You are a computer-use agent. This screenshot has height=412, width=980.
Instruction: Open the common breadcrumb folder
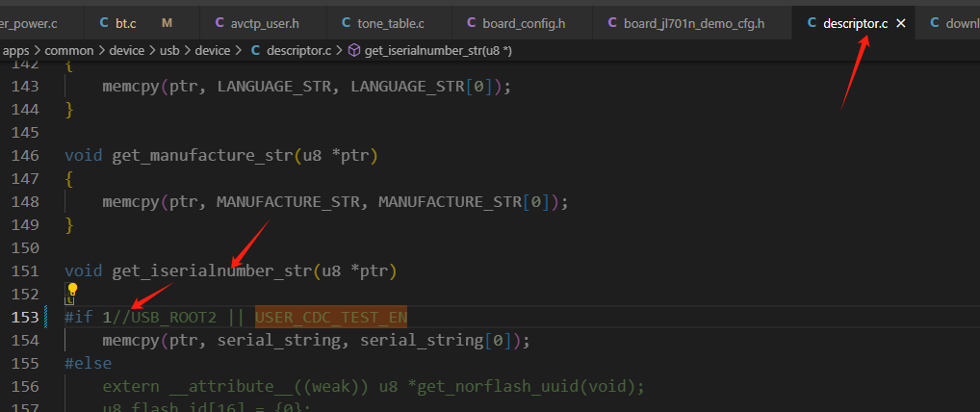[68, 51]
